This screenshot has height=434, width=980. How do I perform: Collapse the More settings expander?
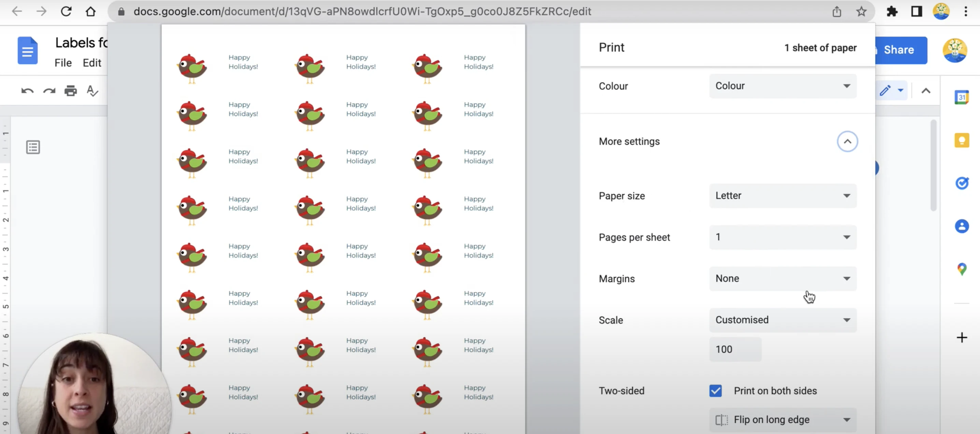848,141
